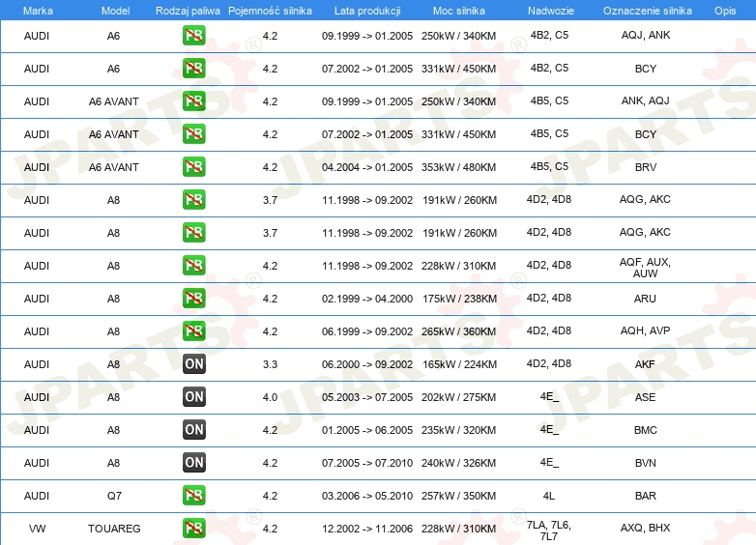The image size is (756, 545).
Task: Click petrol icon in VW TOUAREG row
Action: (x=193, y=529)
